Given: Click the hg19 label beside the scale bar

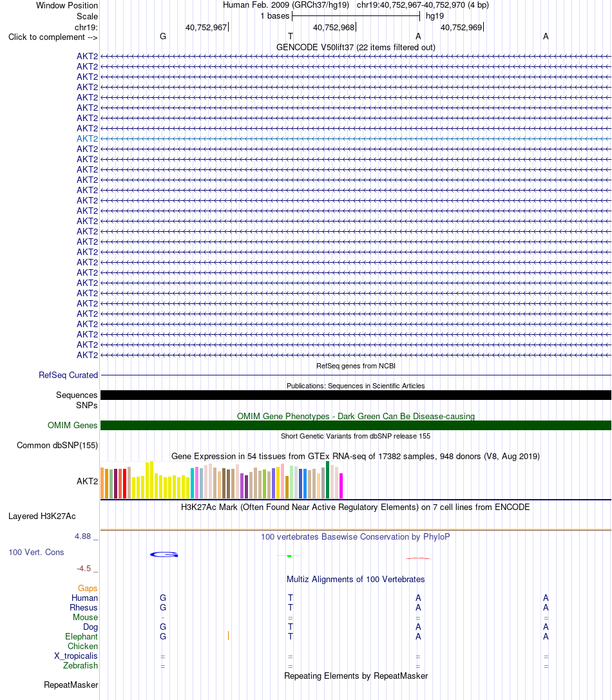Looking at the screenshot, I should 435,16.
